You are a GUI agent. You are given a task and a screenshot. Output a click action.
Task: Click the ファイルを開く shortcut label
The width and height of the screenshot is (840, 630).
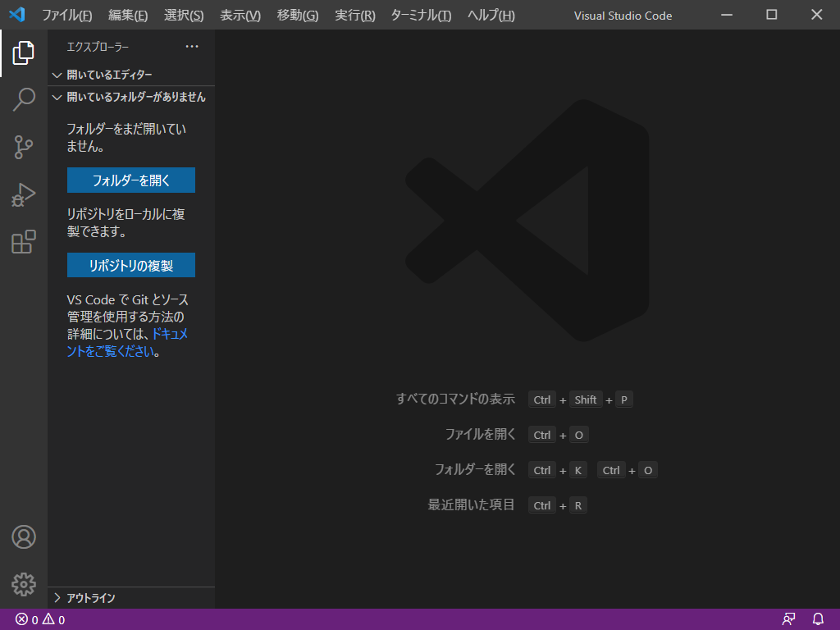[481, 435]
